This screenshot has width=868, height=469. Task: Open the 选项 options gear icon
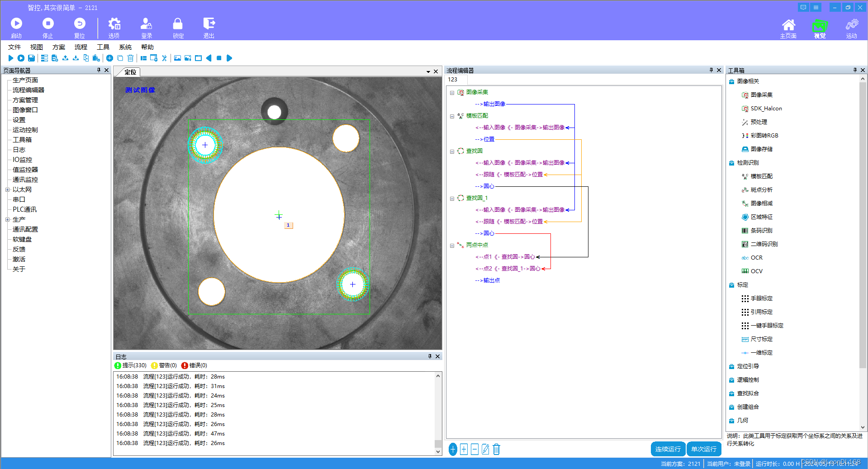point(114,28)
